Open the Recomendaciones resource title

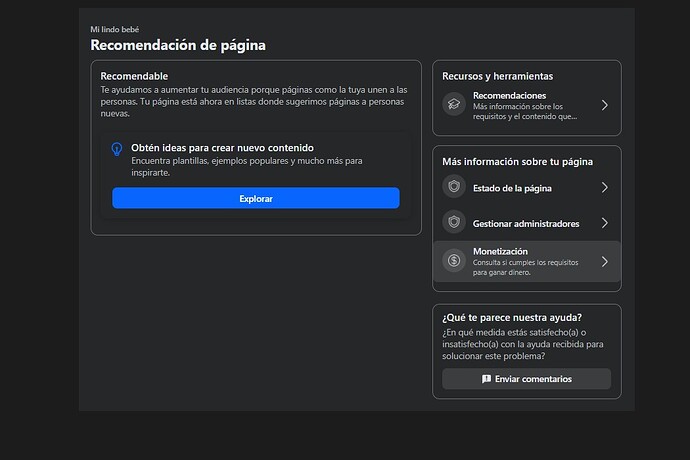(509, 96)
